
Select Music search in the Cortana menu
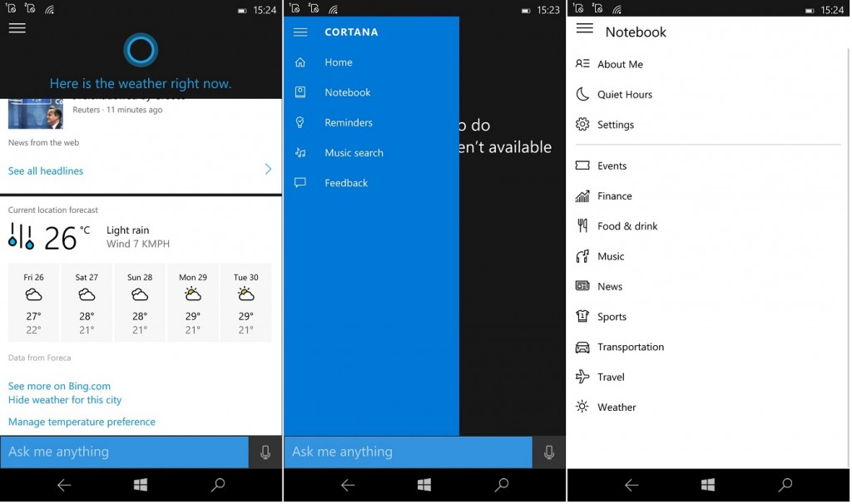coord(354,153)
